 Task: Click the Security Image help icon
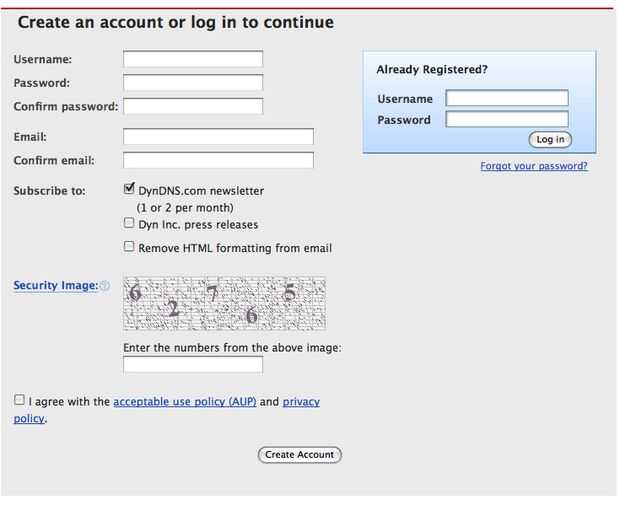tap(105, 287)
